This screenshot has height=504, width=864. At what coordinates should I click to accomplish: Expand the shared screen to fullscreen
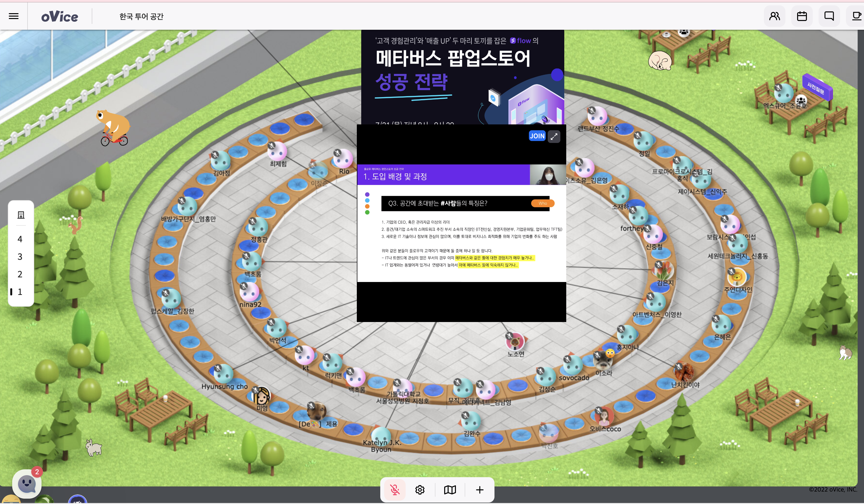tap(554, 136)
